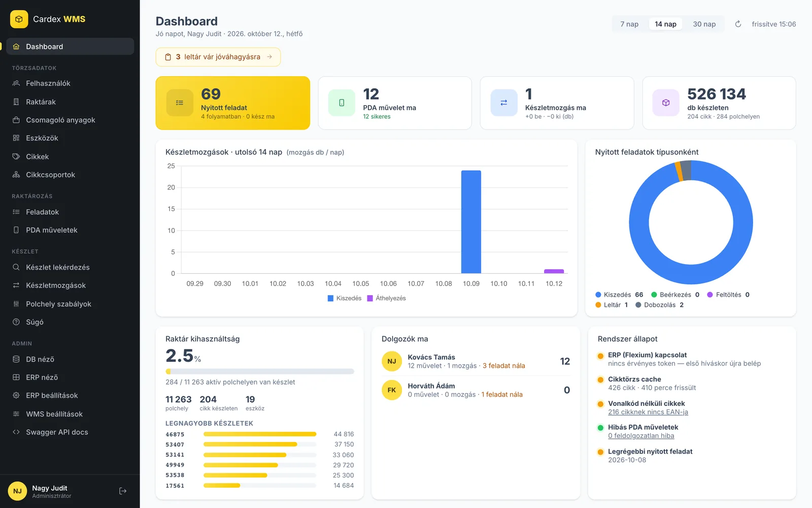The image size is (812, 508).
Task: Click the Cardex WMS cube logo icon
Action: pos(19,19)
